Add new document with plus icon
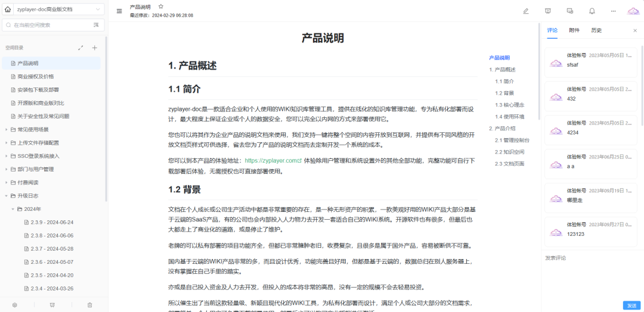The image size is (644, 312). pos(94,48)
